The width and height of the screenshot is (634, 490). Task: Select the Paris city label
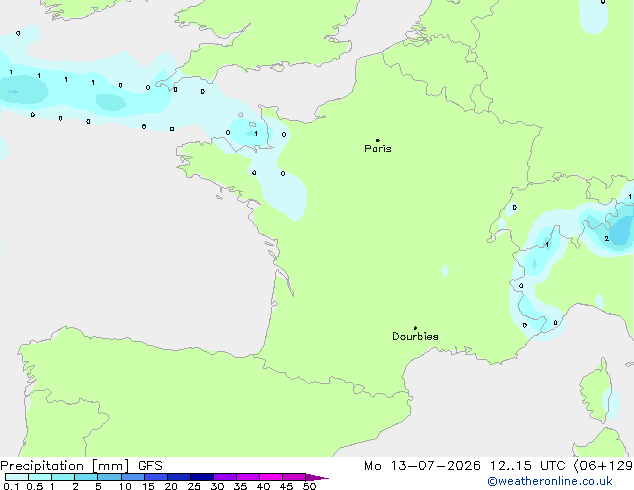point(378,149)
